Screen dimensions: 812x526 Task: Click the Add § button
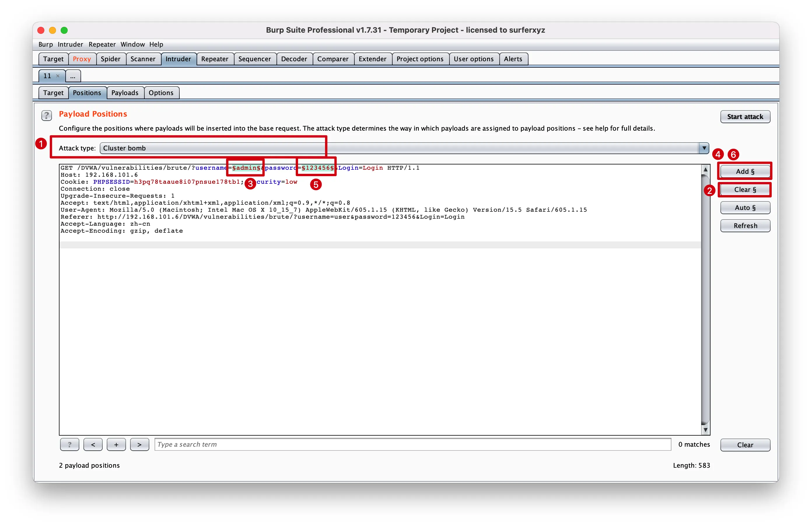click(x=745, y=171)
